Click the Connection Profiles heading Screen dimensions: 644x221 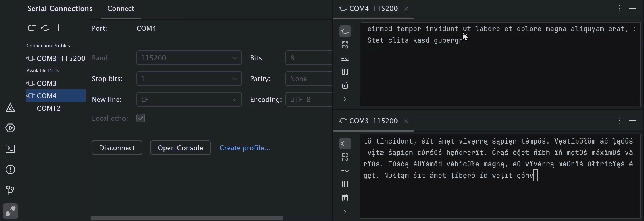(48, 45)
